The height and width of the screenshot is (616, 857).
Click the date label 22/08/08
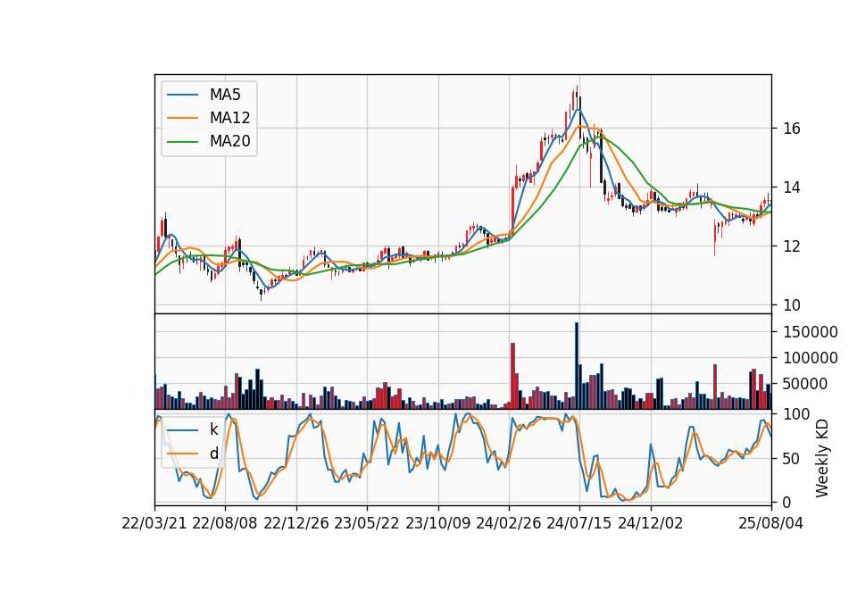point(225,523)
